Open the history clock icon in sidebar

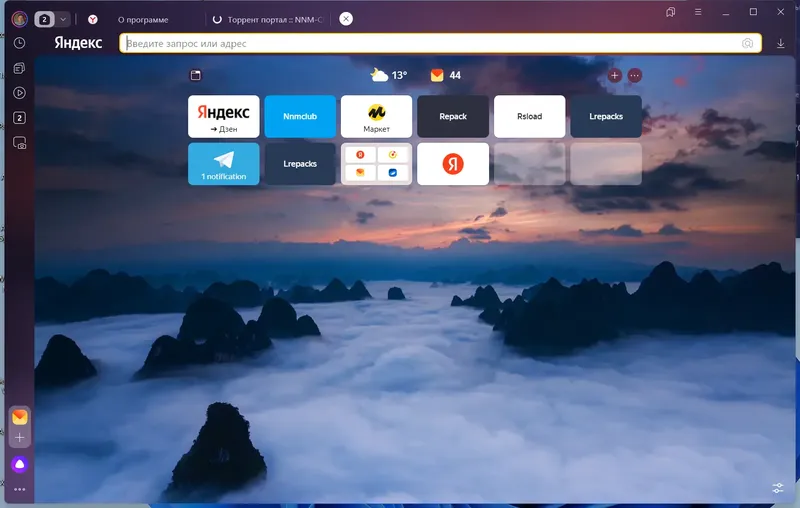tap(19, 43)
